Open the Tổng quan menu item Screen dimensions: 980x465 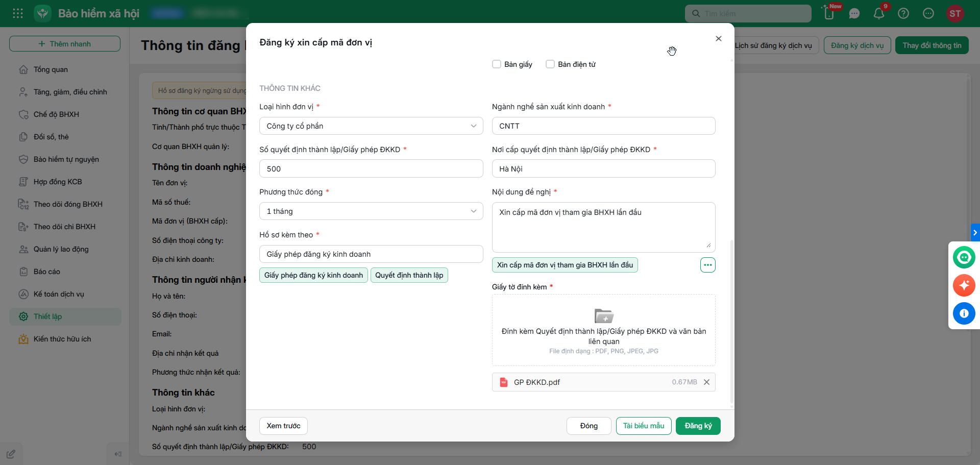(x=65, y=69)
